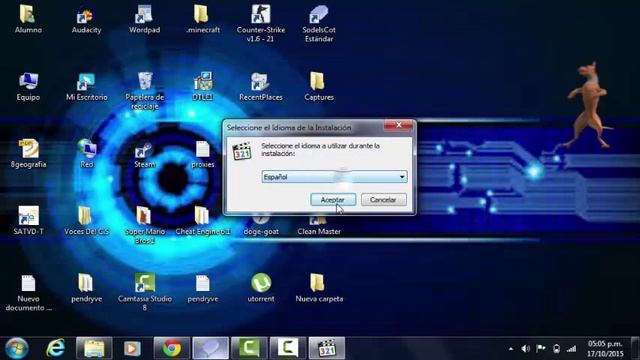Open Google Chrome from the taskbar
This screenshot has width=640, height=360.
point(172,348)
